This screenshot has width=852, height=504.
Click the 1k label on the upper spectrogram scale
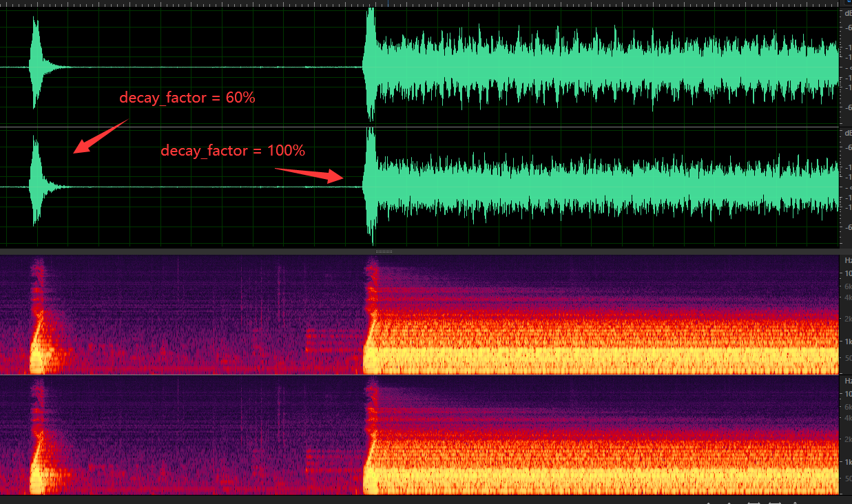[848, 342]
